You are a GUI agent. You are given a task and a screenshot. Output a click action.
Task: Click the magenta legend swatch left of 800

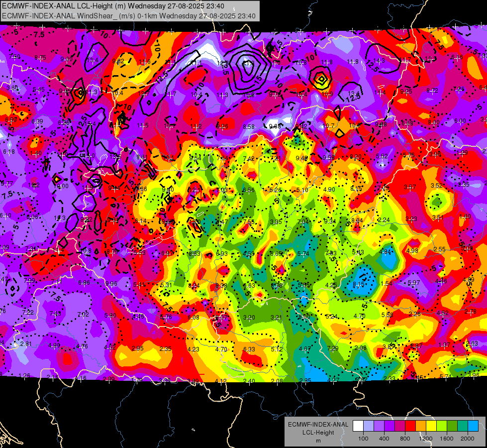coord(400,426)
